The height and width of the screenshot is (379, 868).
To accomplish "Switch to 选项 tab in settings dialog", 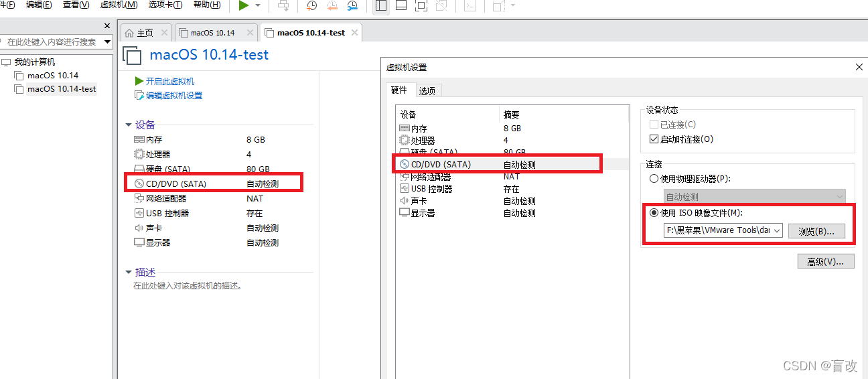I will pyautogui.click(x=427, y=90).
